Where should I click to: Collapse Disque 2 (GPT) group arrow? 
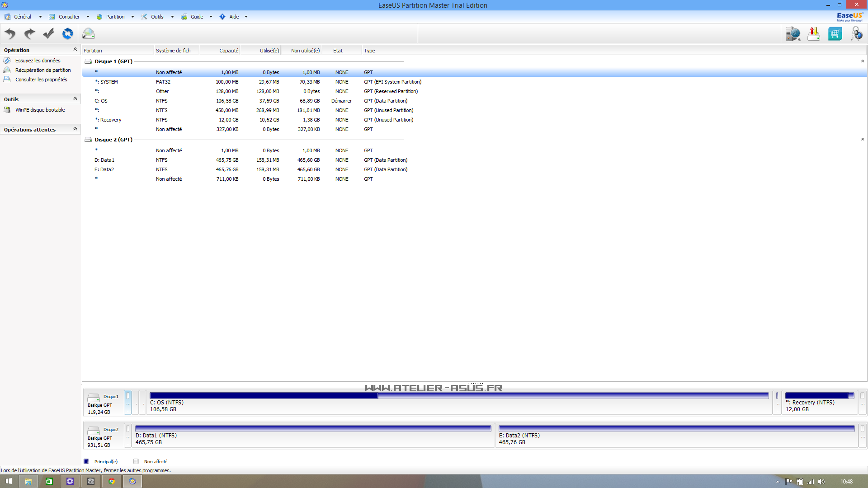[x=862, y=139]
